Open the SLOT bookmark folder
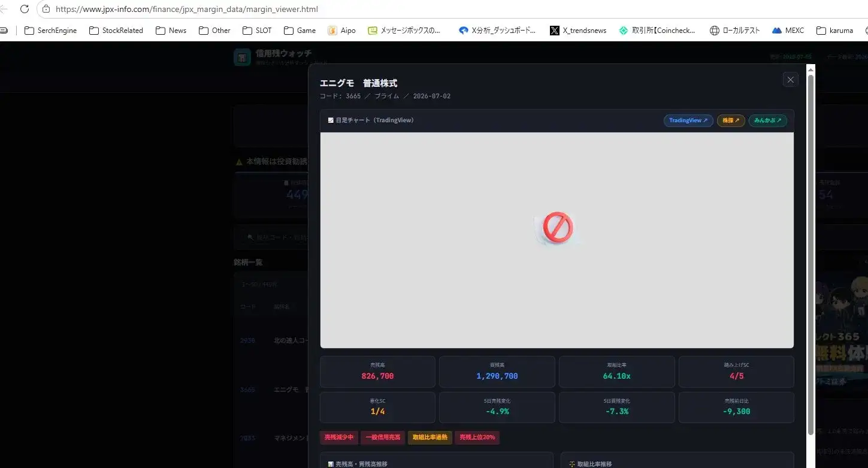This screenshot has width=868, height=468. [x=257, y=31]
